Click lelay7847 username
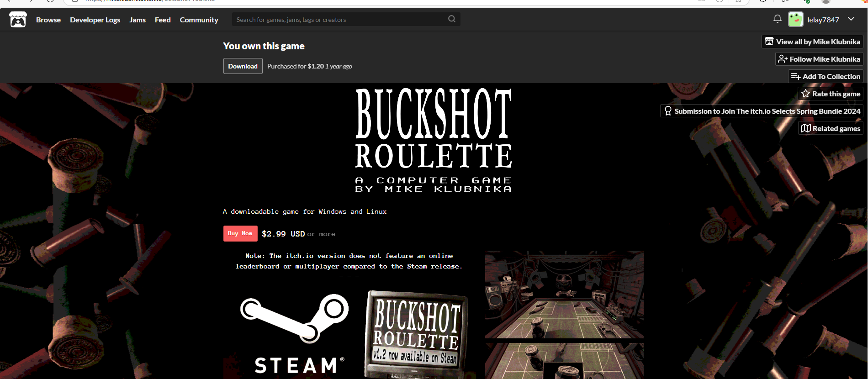868x379 pixels. click(x=823, y=20)
